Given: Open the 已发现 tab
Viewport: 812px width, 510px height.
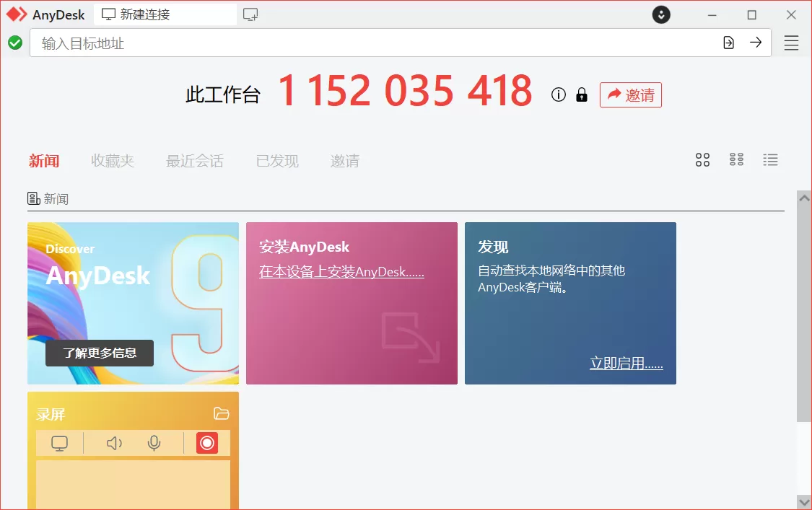Looking at the screenshot, I should click(276, 161).
